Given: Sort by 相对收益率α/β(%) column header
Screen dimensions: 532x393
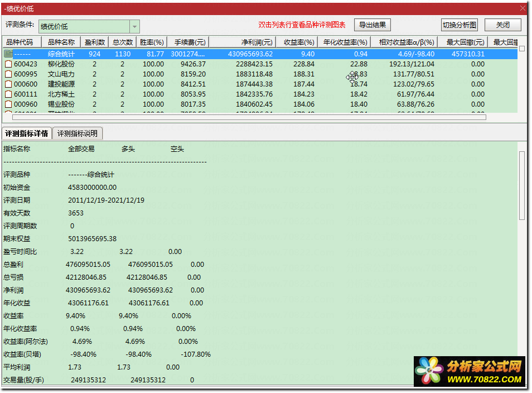Looking at the screenshot, I should click(404, 42).
